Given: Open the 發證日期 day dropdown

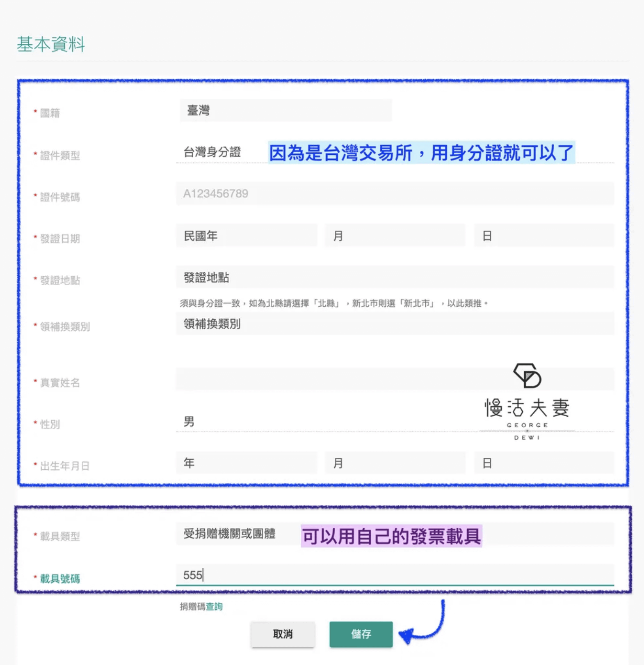Looking at the screenshot, I should pyautogui.click(x=544, y=236).
